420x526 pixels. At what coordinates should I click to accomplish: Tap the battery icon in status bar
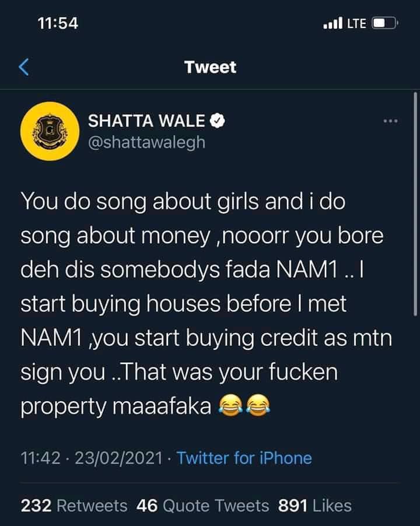point(385,23)
